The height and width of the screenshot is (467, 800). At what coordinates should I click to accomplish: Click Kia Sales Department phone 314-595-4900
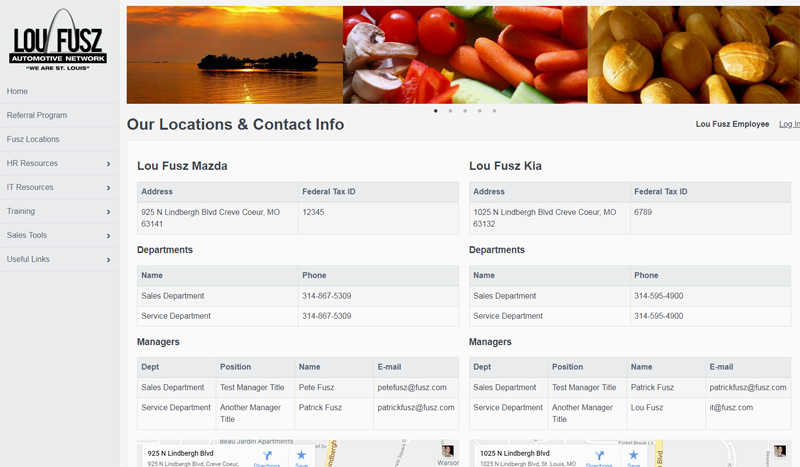coord(659,296)
